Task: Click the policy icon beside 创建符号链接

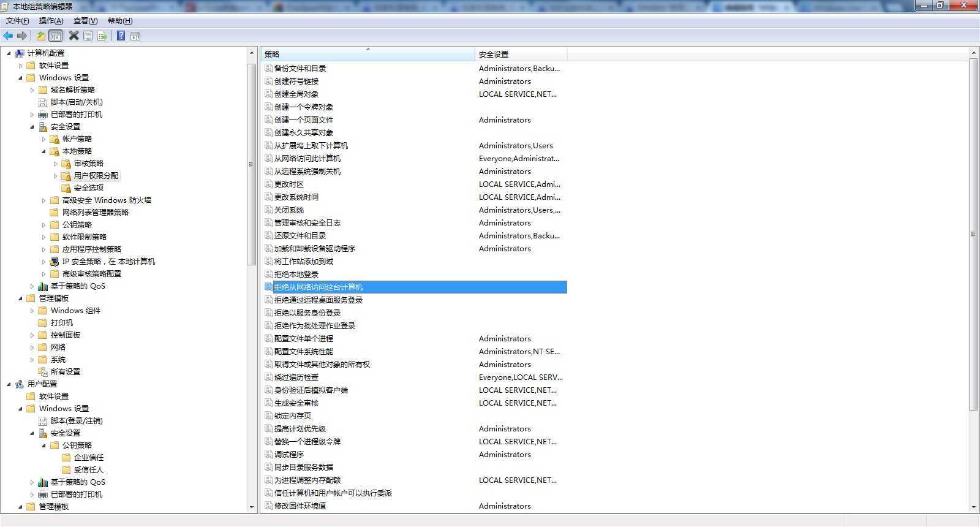Action: (x=268, y=81)
